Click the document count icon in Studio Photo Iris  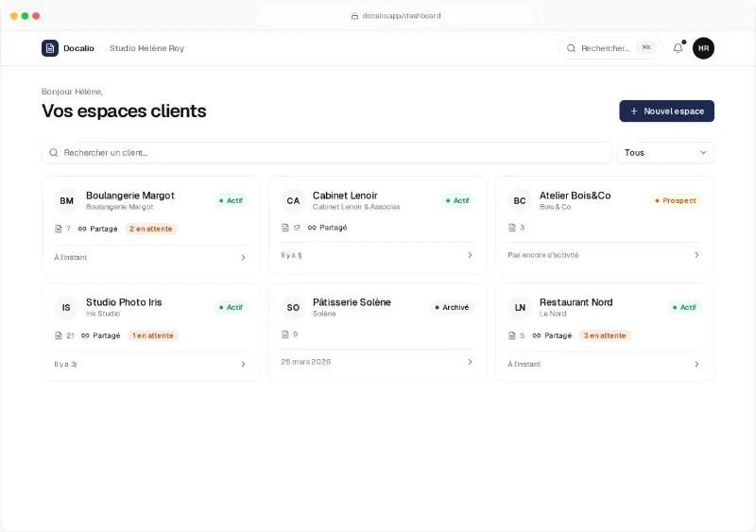59,335
